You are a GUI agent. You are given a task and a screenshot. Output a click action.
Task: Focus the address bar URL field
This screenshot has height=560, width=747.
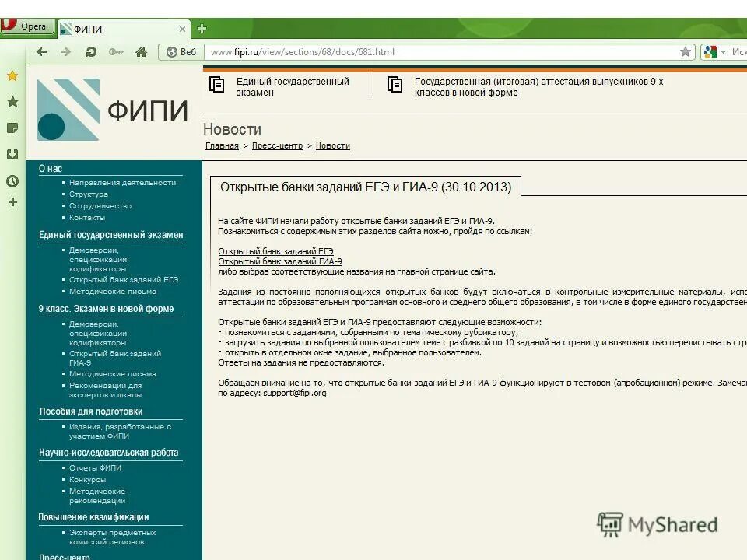click(x=440, y=52)
